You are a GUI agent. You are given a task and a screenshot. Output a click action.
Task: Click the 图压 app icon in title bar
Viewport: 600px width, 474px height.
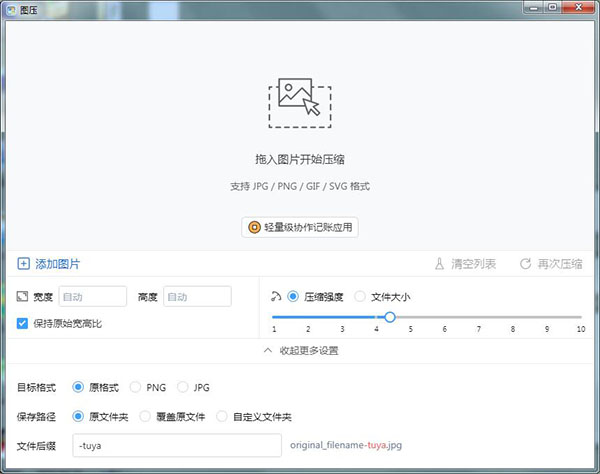click(x=10, y=9)
